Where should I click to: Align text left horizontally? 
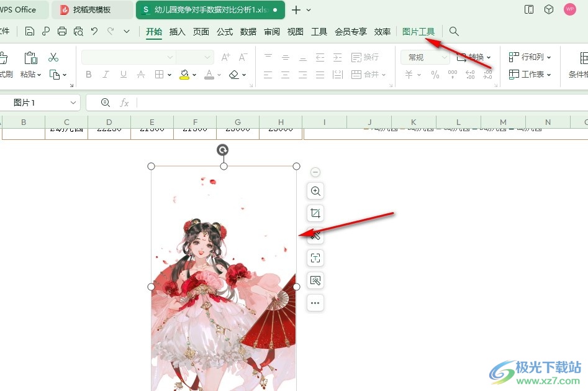(x=268, y=75)
